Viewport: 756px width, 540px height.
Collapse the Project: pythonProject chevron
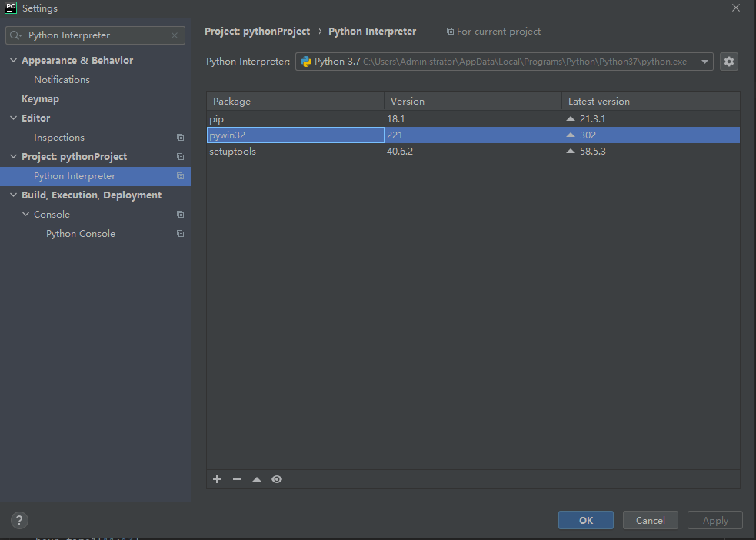click(x=14, y=157)
